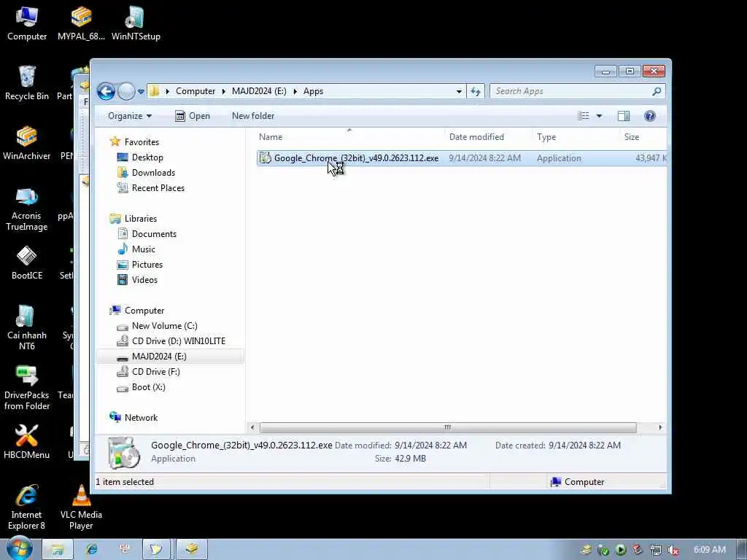The width and height of the screenshot is (747, 560).
Task: Open Windows Explorer taskbar button
Action: coord(57,550)
